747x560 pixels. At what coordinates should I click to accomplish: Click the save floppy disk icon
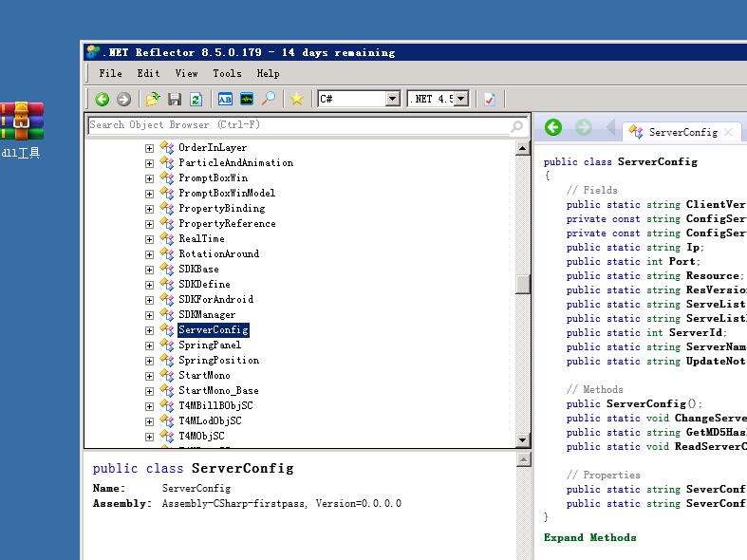click(x=175, y=99)
